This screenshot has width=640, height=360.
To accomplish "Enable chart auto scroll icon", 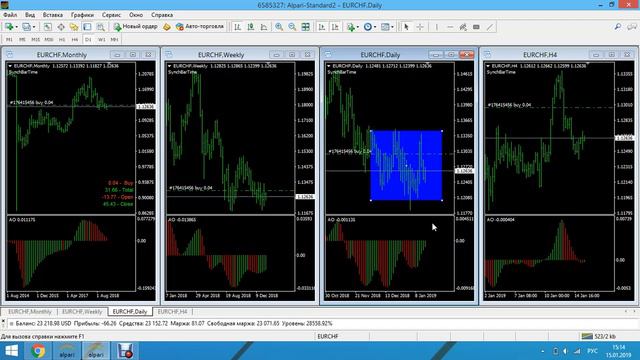I will [x=322, y=27].
